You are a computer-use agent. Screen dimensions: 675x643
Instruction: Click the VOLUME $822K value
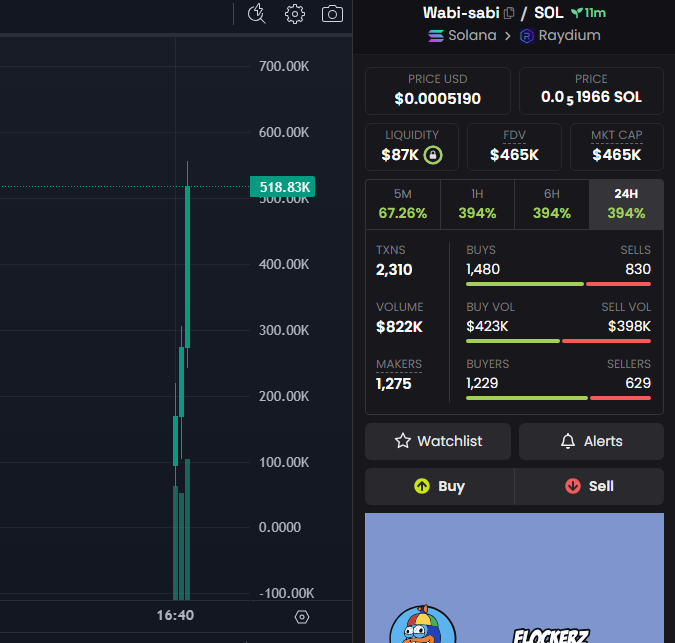[x=399, y=327]
